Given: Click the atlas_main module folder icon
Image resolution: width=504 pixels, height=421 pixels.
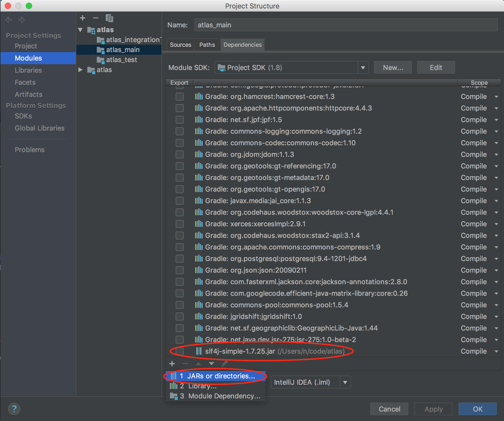Looking at the screenshot, I should click(100, 50).
